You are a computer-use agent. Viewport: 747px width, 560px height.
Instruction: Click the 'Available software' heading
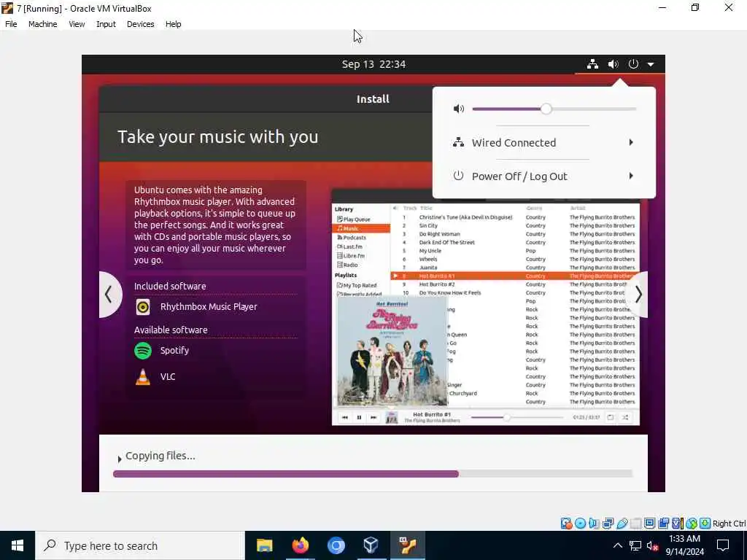(x=171, y=330)
